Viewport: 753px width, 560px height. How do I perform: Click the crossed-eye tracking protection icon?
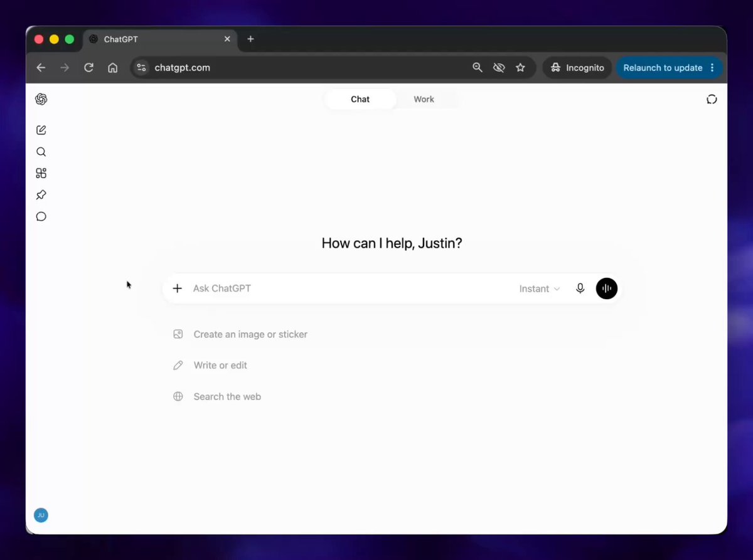(x=499, y=68)
